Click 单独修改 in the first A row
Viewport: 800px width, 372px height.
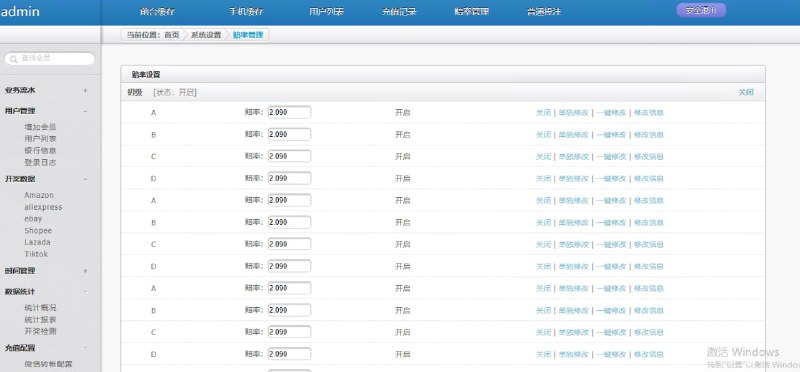573,113
